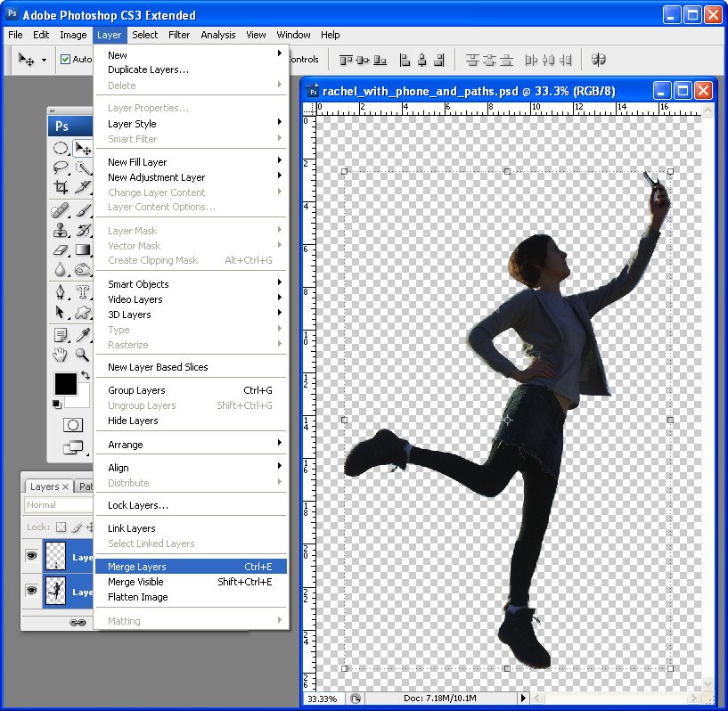Hide the bottom layer via eye icon
The height and width of the screenshot is (711, 728).
[31, 591]
